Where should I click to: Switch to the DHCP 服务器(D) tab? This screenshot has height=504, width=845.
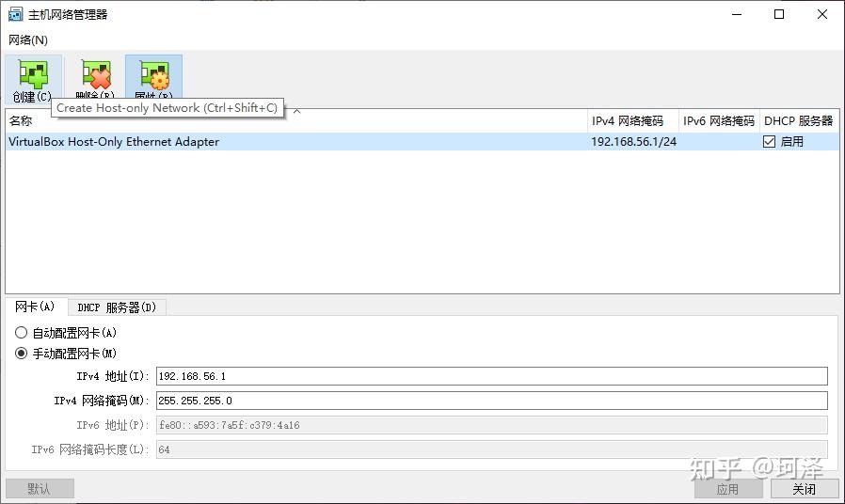[x=117, y=307]
